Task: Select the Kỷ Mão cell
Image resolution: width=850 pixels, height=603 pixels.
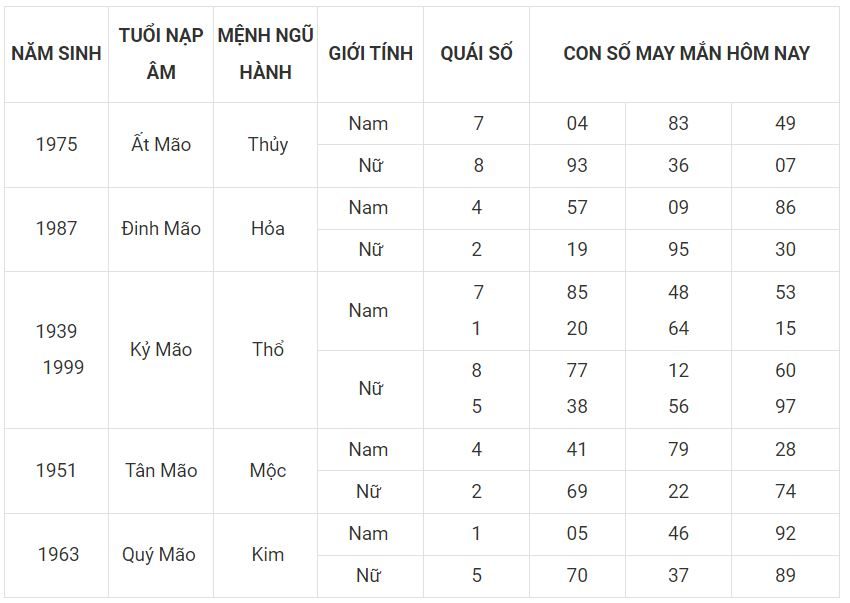Action: point(161,350)
